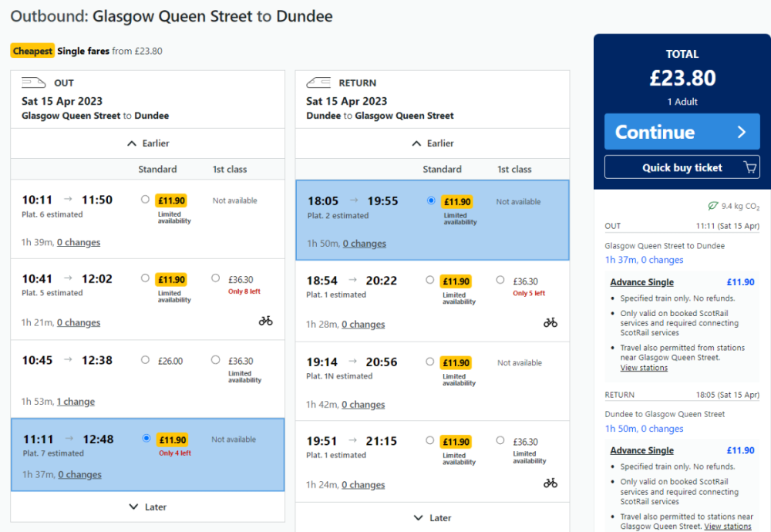Select the 18:05 return standard fare radio
This screenshot has width=771, height=532.
coord(431,200)
